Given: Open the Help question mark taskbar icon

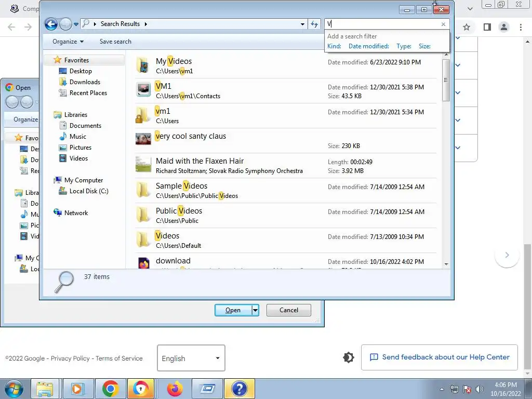Looking at the screenshot, I should pyautogui.click(x=239, y=389).
